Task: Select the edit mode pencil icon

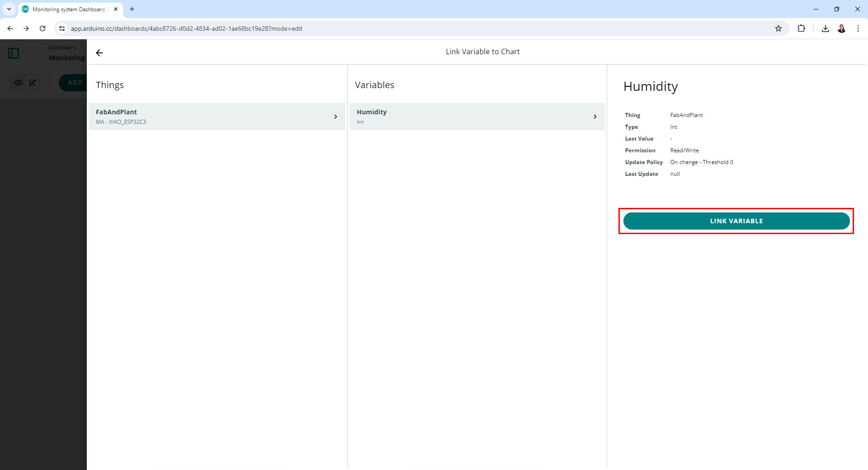Action: [x=33, y=83]
